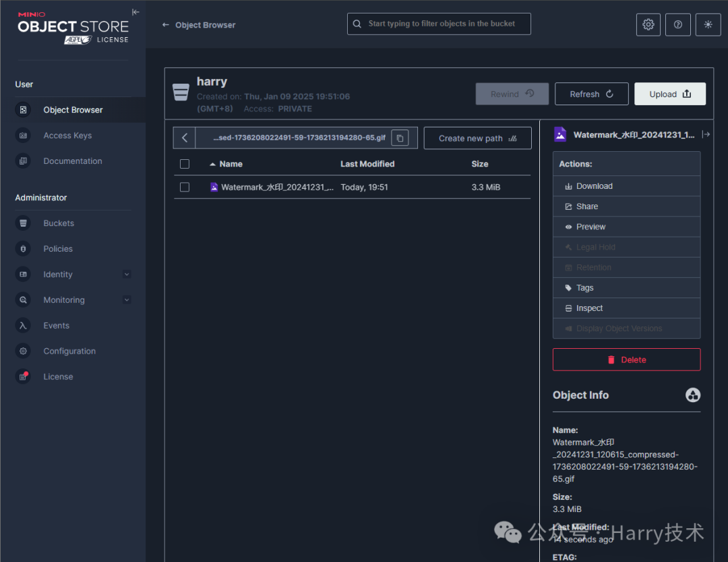This screenshot has height=562, width=728.
Task: Click the Rewind button
Action: point(512,94)
